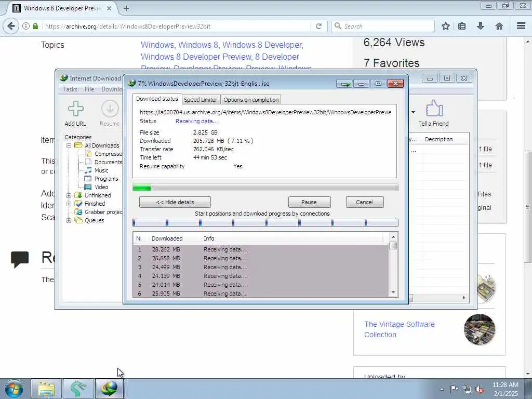Click the overall download progress bar
Screen dimensions: 532x399
click(265, 187)
